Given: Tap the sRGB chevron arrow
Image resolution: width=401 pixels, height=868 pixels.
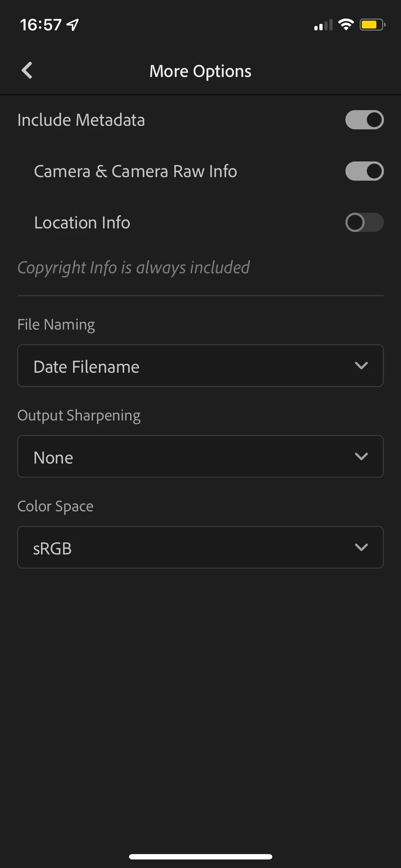Looking at the screenshot, I should point(361,547).
